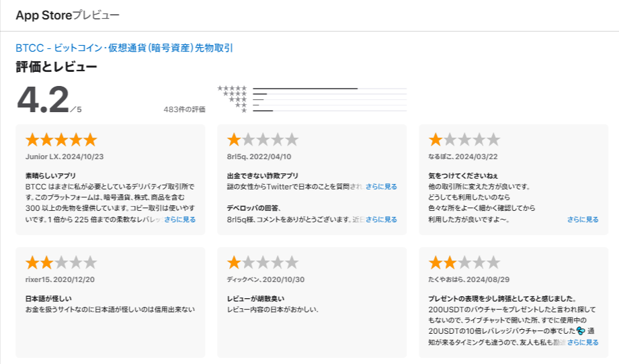
Task: Click the App Store プレビュー header
Action: (67, 15)
